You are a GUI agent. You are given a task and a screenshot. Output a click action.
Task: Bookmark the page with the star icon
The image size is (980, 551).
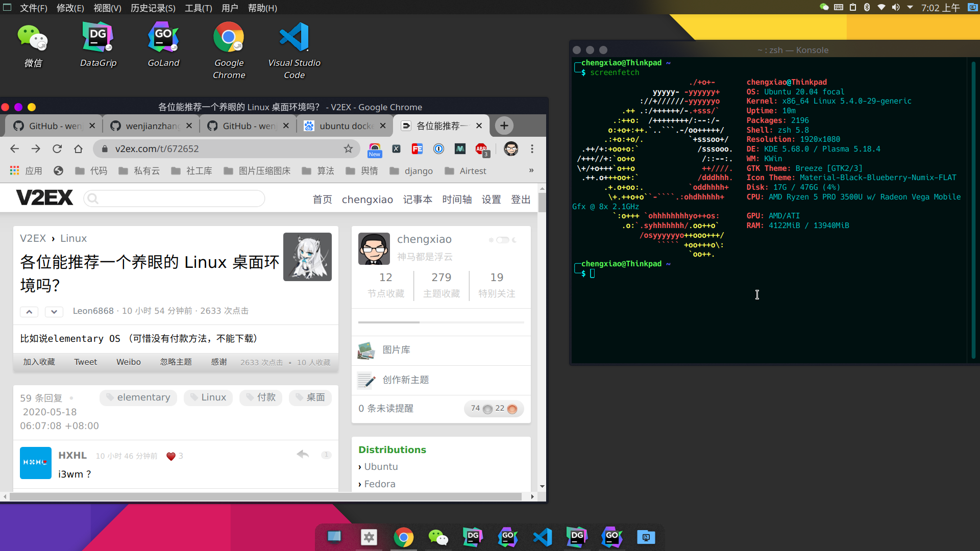348,148
